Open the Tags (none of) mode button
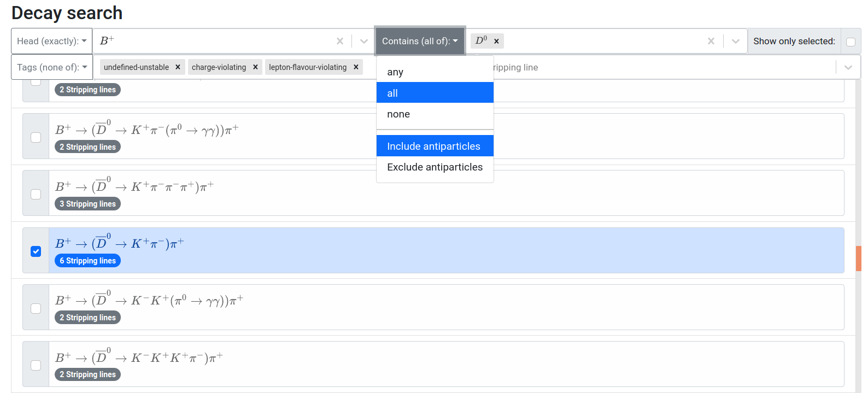The image size is (868, 393). coord(51,67)
